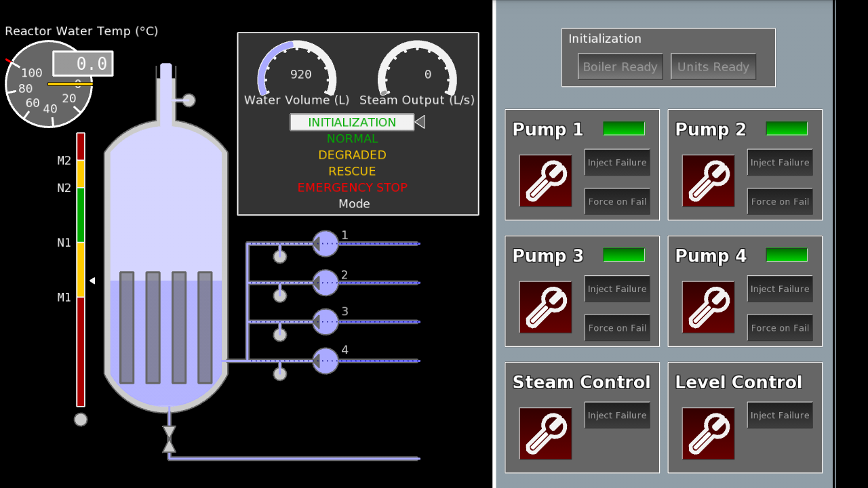Image resolution: width=868 pixels, height=488 pixels.
Task: Click pump 3 flow controller circle
Action: pyautogui.click(x=280, y=335)
